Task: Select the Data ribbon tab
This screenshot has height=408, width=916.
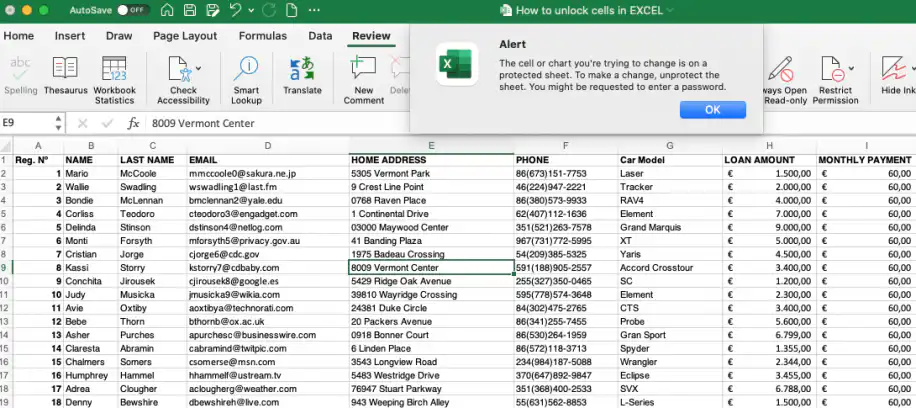Action: pyautogui.click(x=320, y=36)
